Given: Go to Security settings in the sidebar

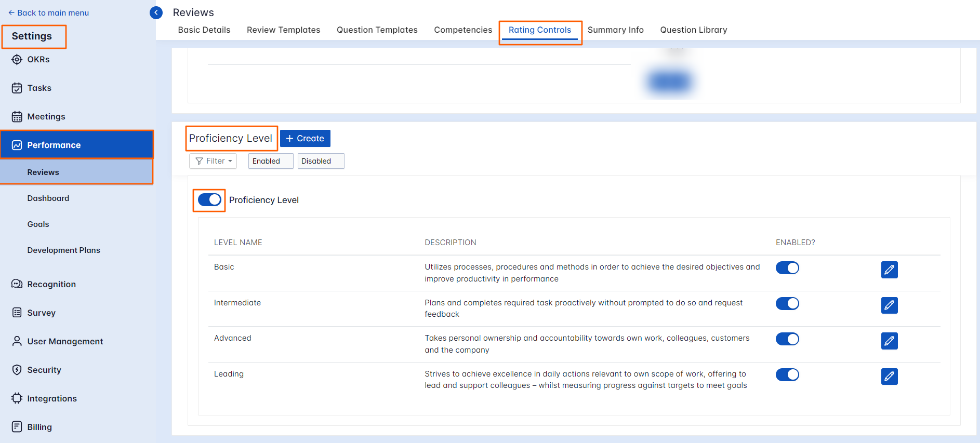Looking at the screenshot, I should (44, 370).
